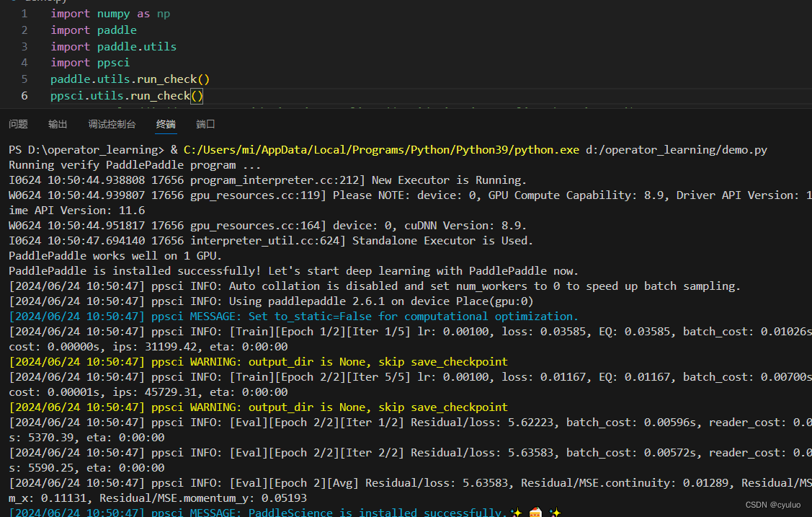Select the 终端 (Terminal) tab
The width and height of the screenshot is (812, 517).
pos(166,124)
